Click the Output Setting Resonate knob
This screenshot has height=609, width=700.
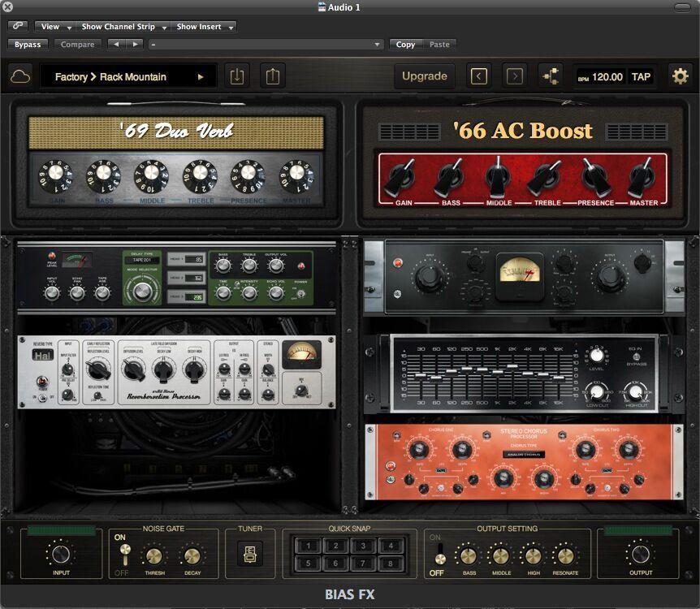566,556
